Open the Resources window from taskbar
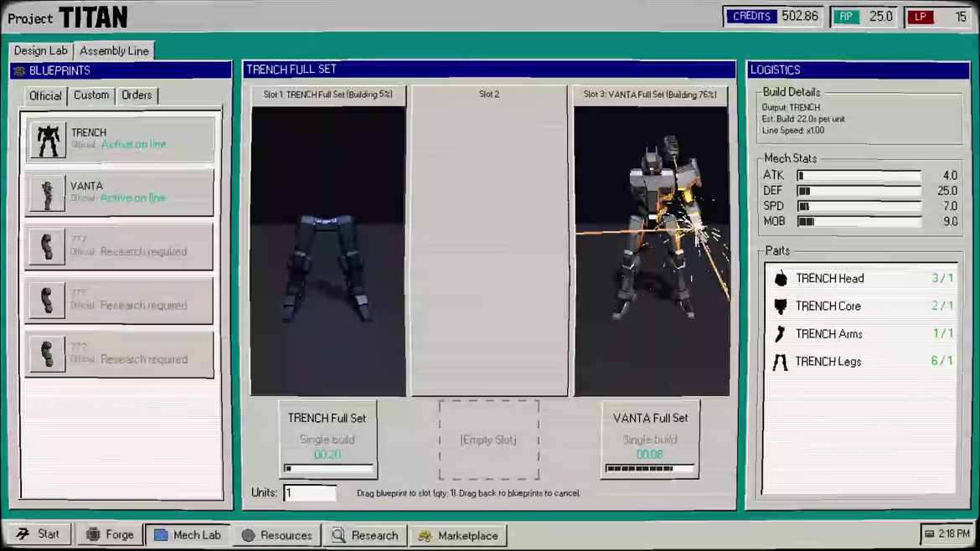Viewport: 980px width, 551px height. click(x=277, y=535)
